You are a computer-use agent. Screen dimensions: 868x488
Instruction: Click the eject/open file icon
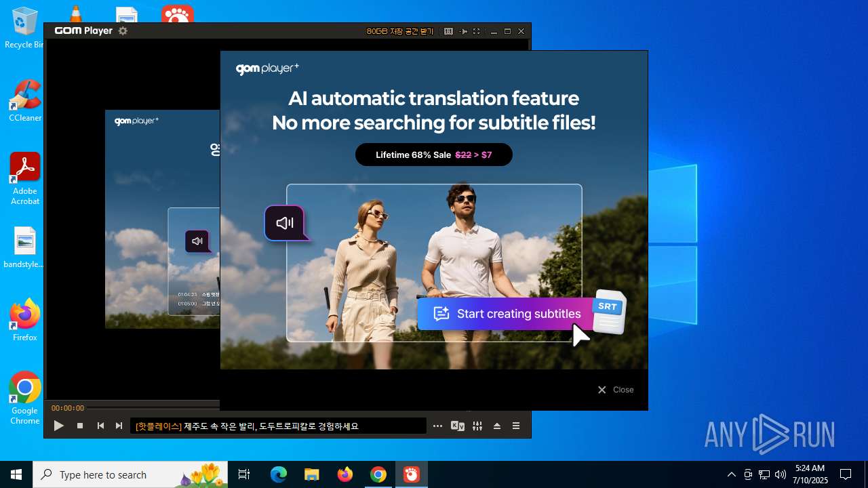(497, 426)
